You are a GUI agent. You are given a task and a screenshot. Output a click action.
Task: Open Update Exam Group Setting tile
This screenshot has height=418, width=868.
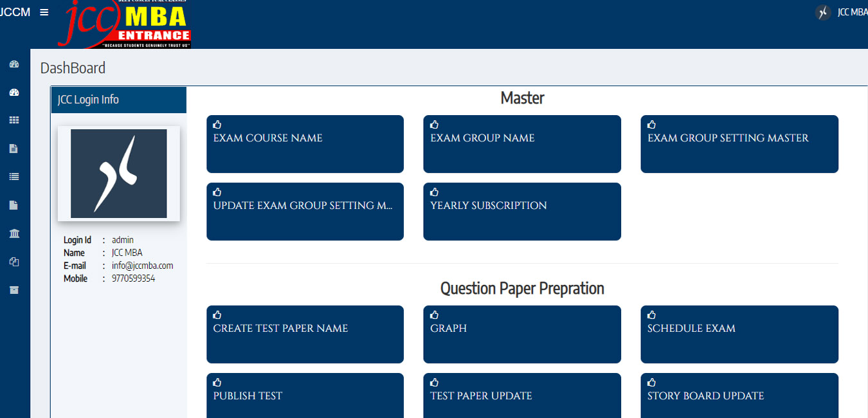pyautogui.click(x=305, y=212)
